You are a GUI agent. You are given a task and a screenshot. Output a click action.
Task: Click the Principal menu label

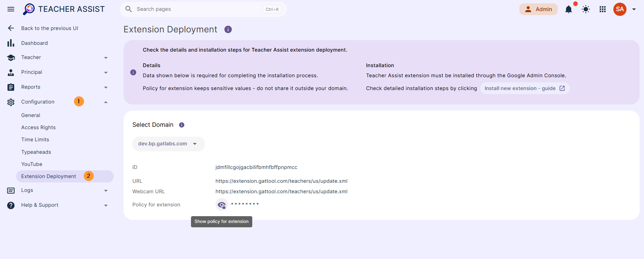coord(32,72)
